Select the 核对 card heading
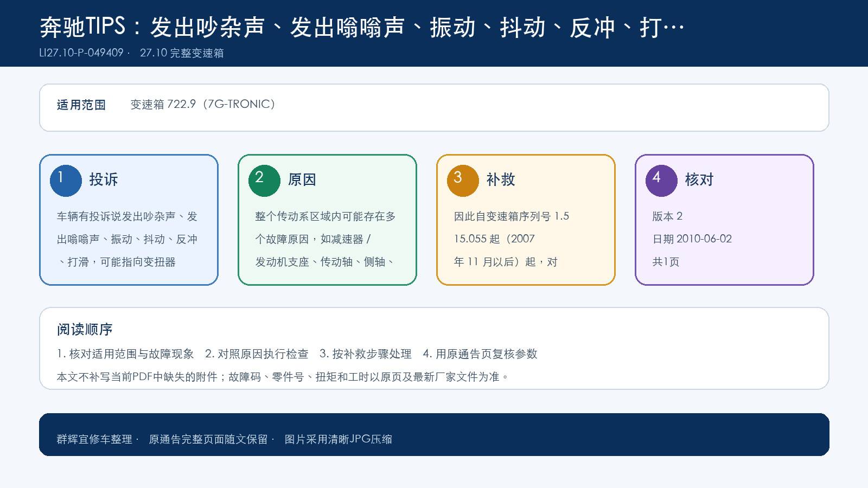This screenshot has height=488, width=868. (699, 179)
